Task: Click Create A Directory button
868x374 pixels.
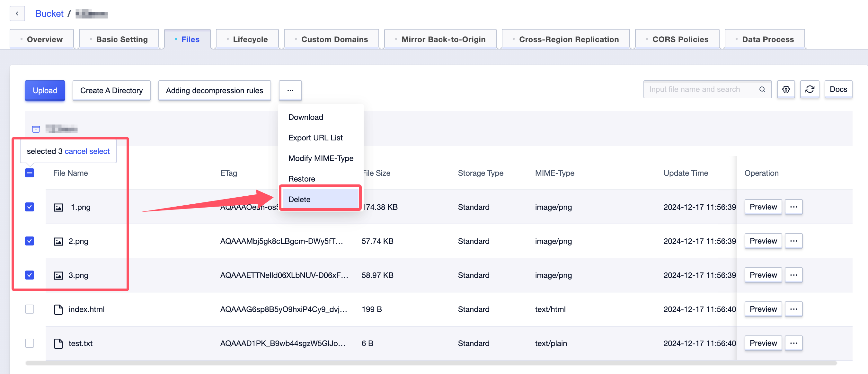Action: (x=111, y=90)
